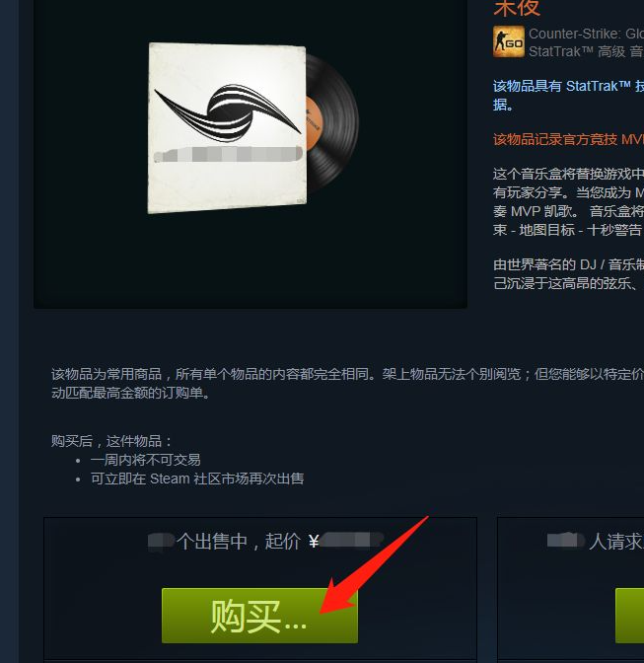The height and width of the screenshot is (663, 644).
Task: Click the black vinyl record disc
Action: click(x=332, y=123)
